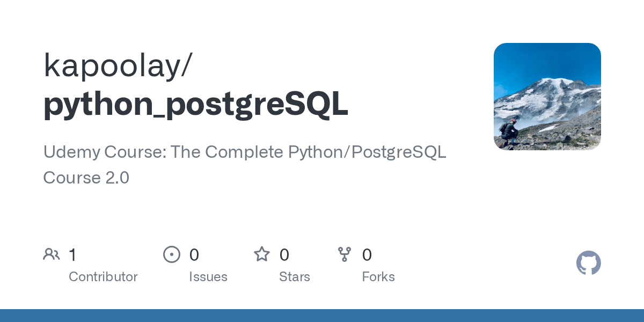644x322 pixels.
Task: Open the kapoolay owner name
Action: (116, 66)
